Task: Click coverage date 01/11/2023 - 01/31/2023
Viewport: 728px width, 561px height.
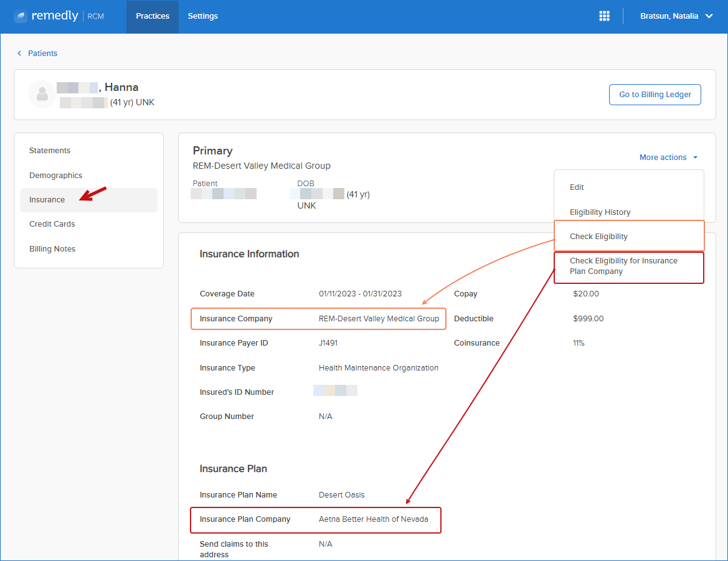Action: point(361,294)
